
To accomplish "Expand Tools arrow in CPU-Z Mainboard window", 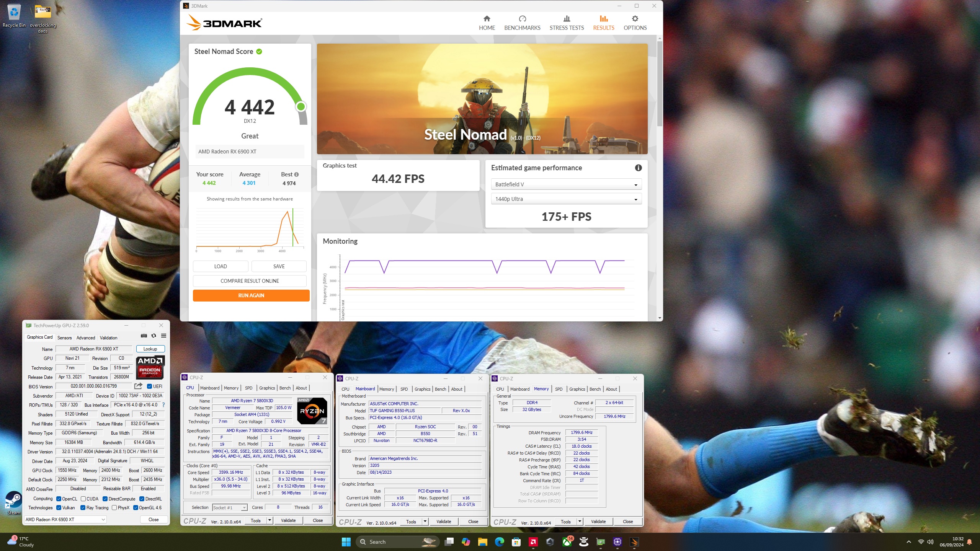I will (x=425, y=522).
